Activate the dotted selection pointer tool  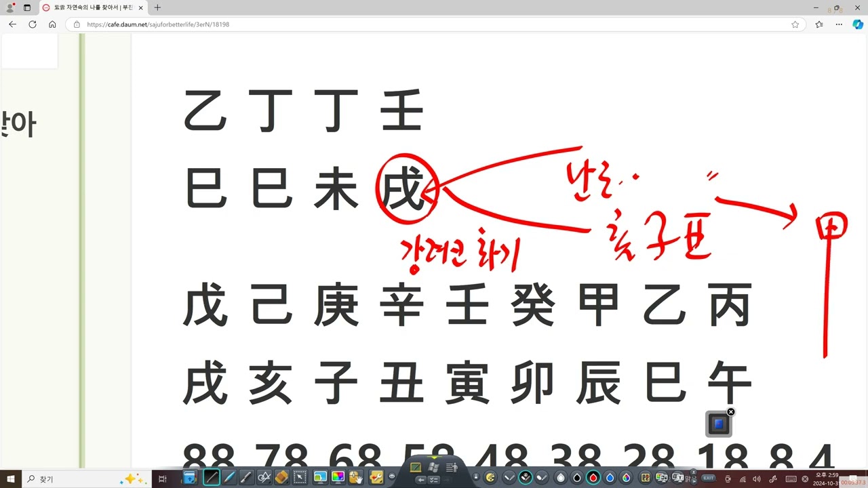coord(300,477)
